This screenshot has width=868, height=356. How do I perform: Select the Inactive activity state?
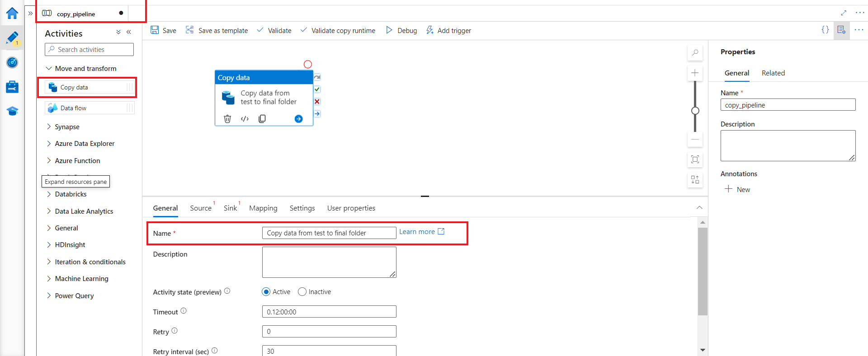(x=302, y=292)
